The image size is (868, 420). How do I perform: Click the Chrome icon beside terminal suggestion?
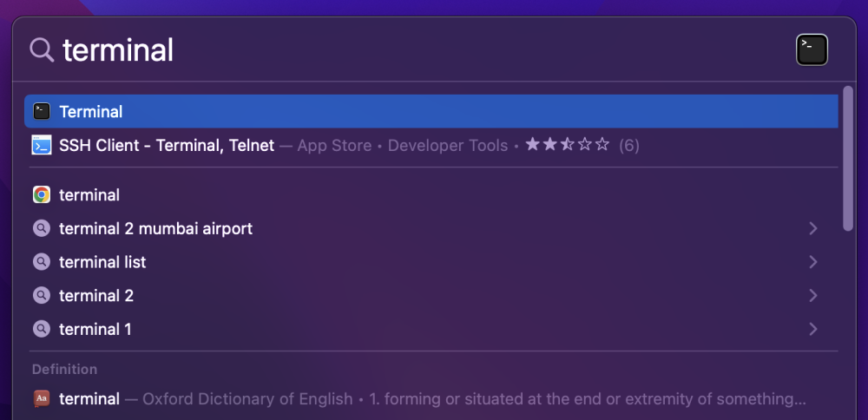42,195
